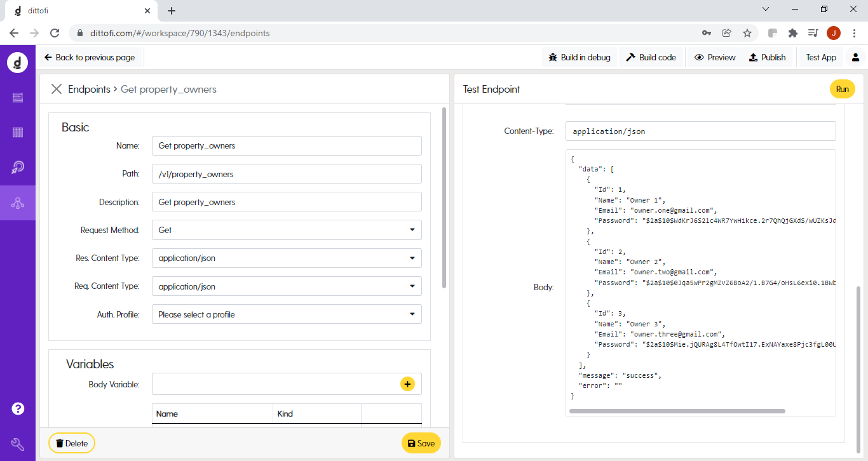Open the Request Method dropdown
The image size is (868, 461).
(287, 230)
